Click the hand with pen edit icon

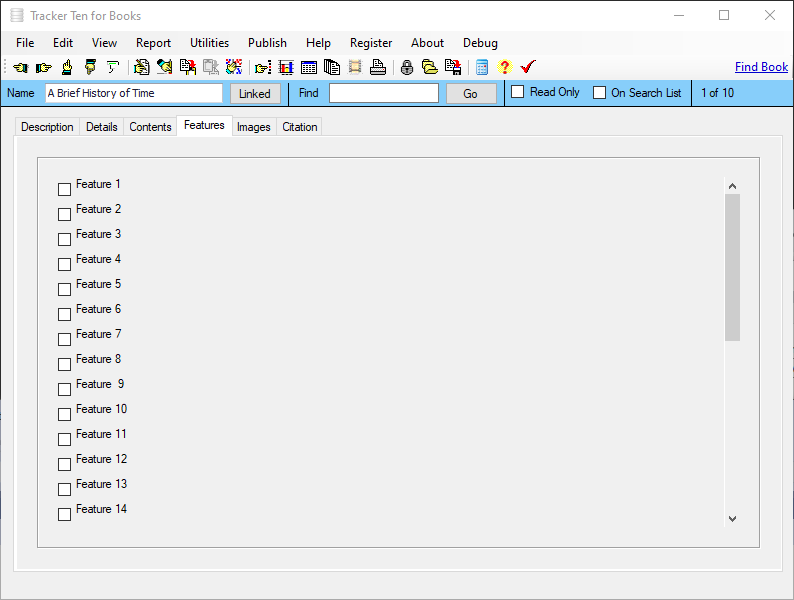coord(165,67)
